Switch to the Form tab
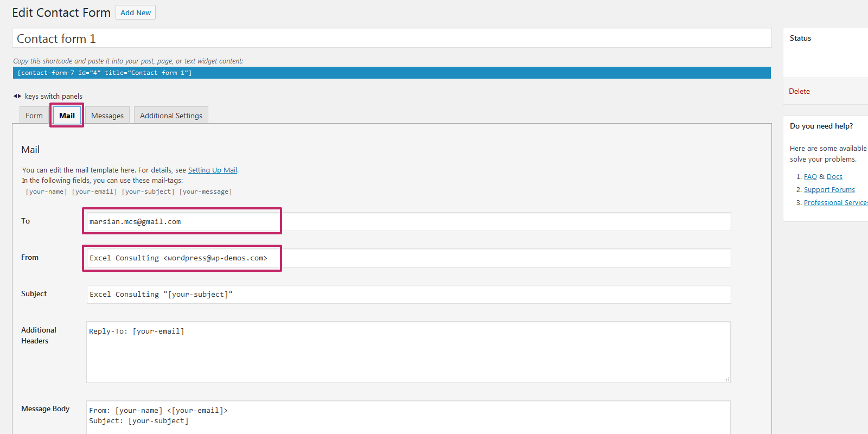Viewport: 868px width, 434px height. 34,116
